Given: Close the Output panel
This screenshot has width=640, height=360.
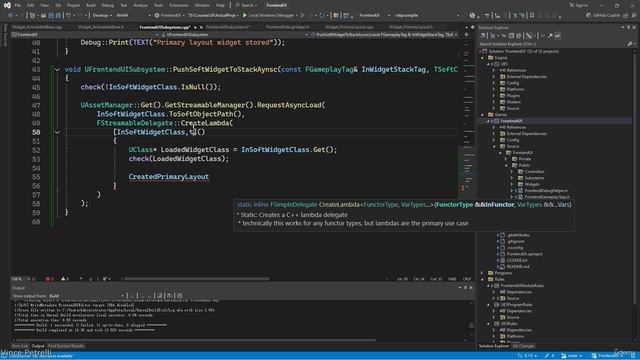Looking at the screenshot, I should pyautogui.click(x=471, y=288).
